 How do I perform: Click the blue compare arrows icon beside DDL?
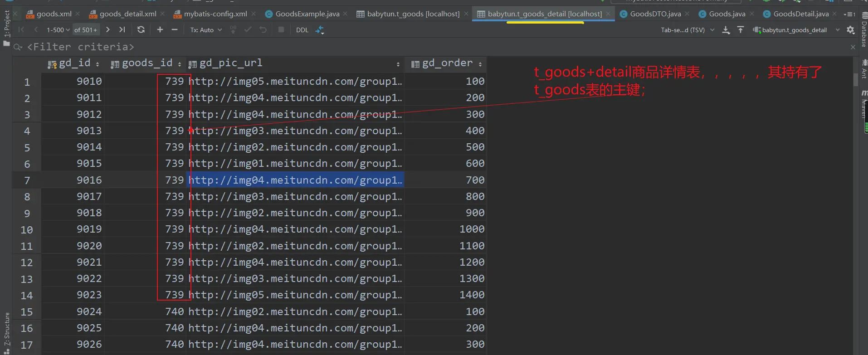(320, 30)
